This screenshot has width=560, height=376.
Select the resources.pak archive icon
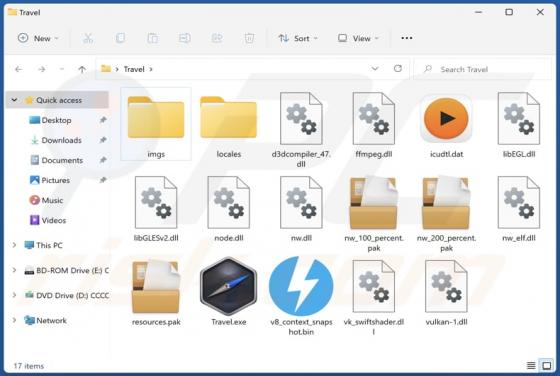(x=156, y=286)
